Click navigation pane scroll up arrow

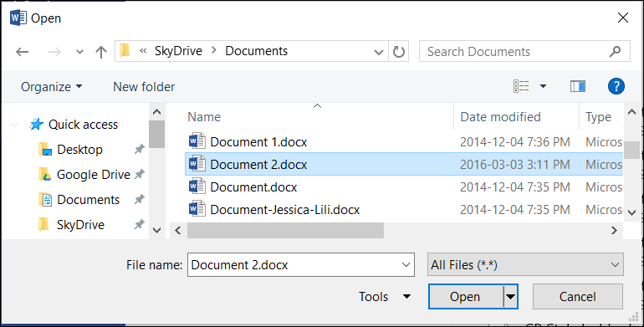156,111
